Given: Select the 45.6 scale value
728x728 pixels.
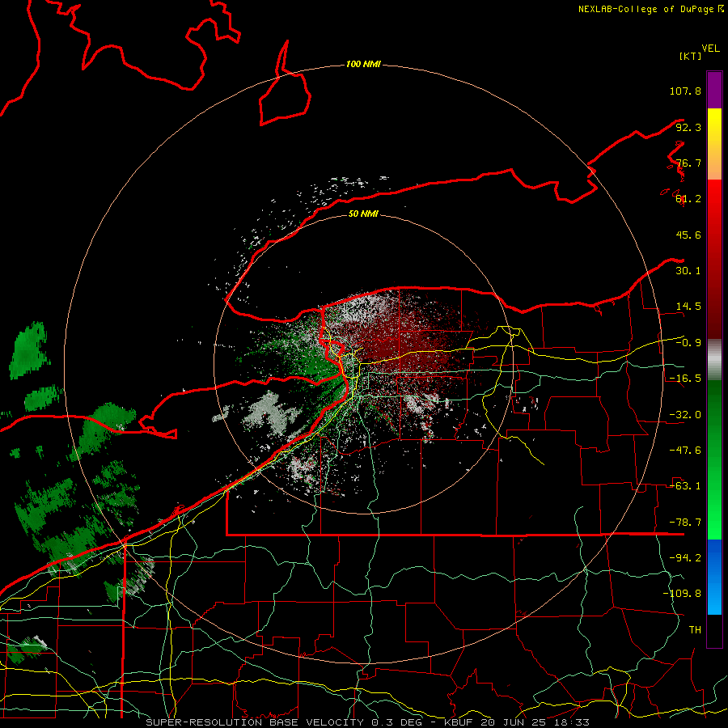Looking at the screenshot, I should pos(688,235).
